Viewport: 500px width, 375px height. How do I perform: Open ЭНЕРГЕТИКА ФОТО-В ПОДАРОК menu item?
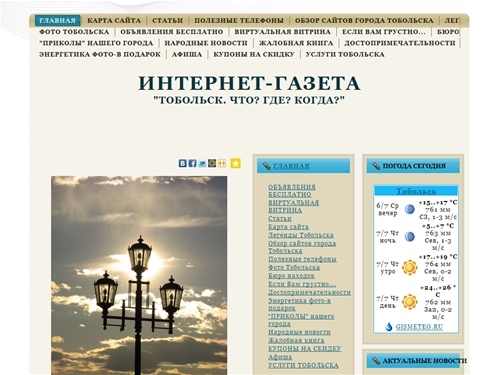pyautogui.click(x=100, y=54)
